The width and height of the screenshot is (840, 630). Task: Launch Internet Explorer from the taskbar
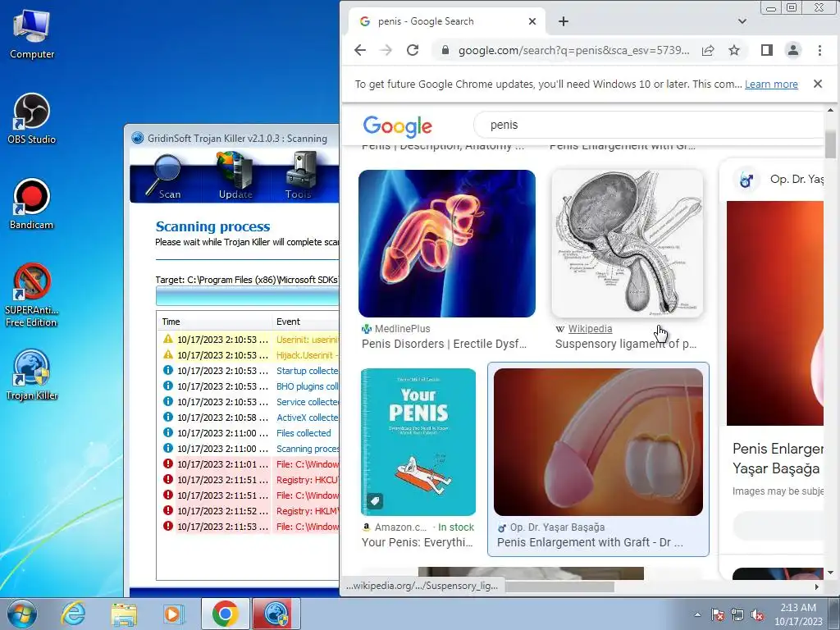[x=73, y=614]
